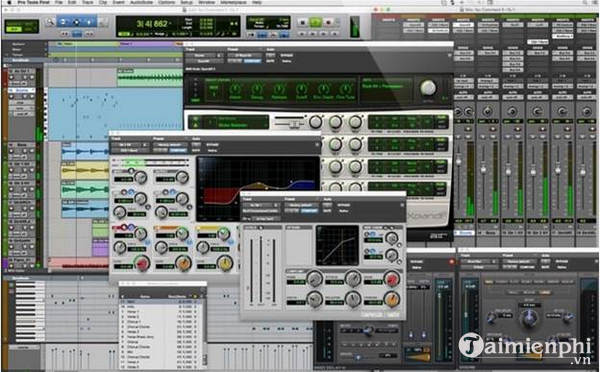This screenshot has height=372, width=600.
Task: Toggle Compare in the Xpand plugin header
Action: (252, 61)
